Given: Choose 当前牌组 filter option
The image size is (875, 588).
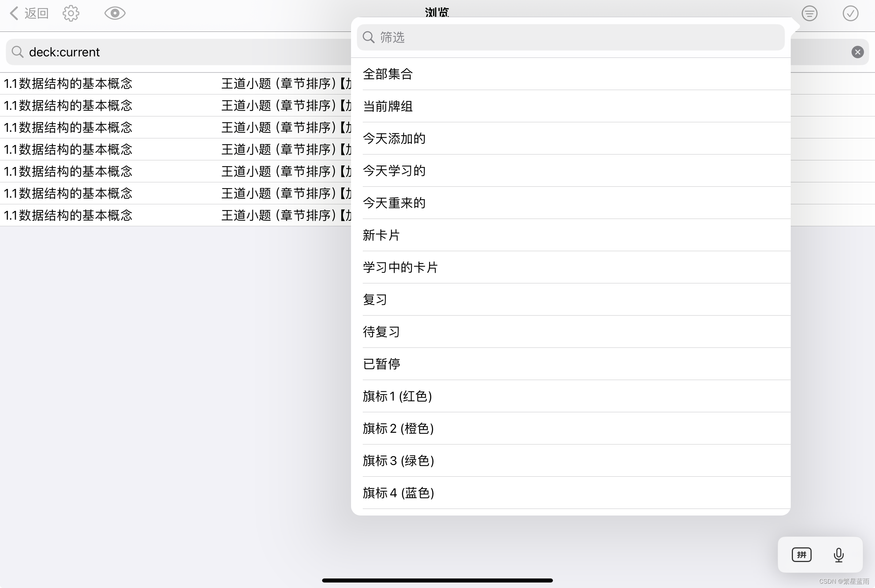Looking at the screenshot, I should [x=388, y=106].
